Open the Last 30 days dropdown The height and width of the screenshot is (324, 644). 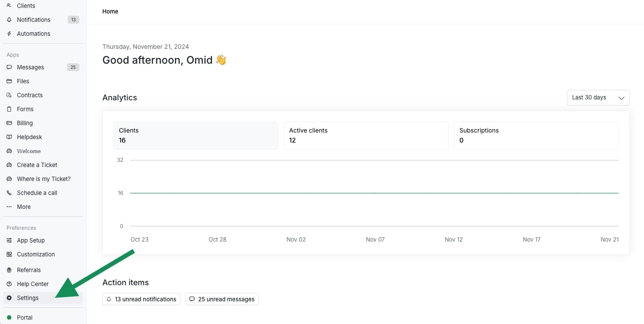(597, 98)
